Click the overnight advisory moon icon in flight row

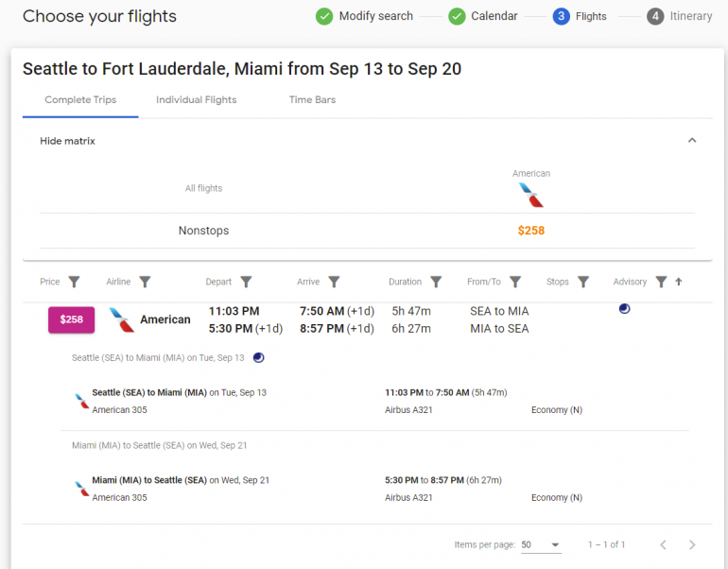(624, 309)
